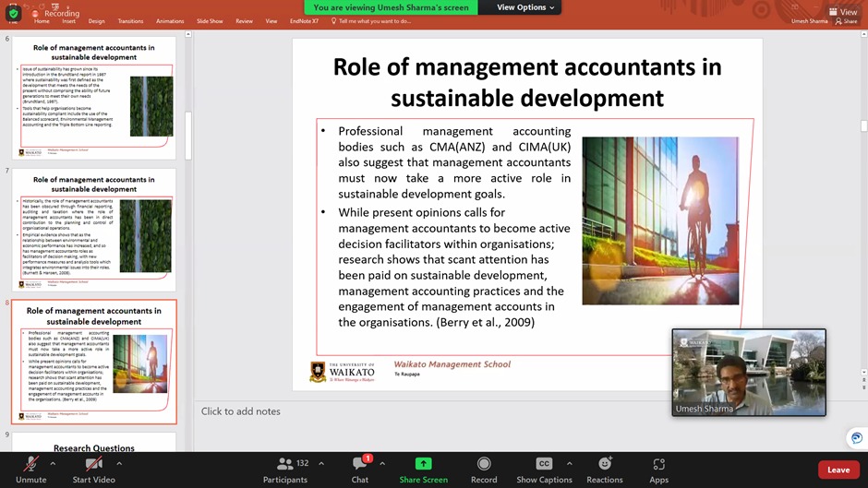Image resolution: width=868 pixels, height=488 pixels.
Task: Click the Zoom assistant icon at right edge
Action: point(857,438)
